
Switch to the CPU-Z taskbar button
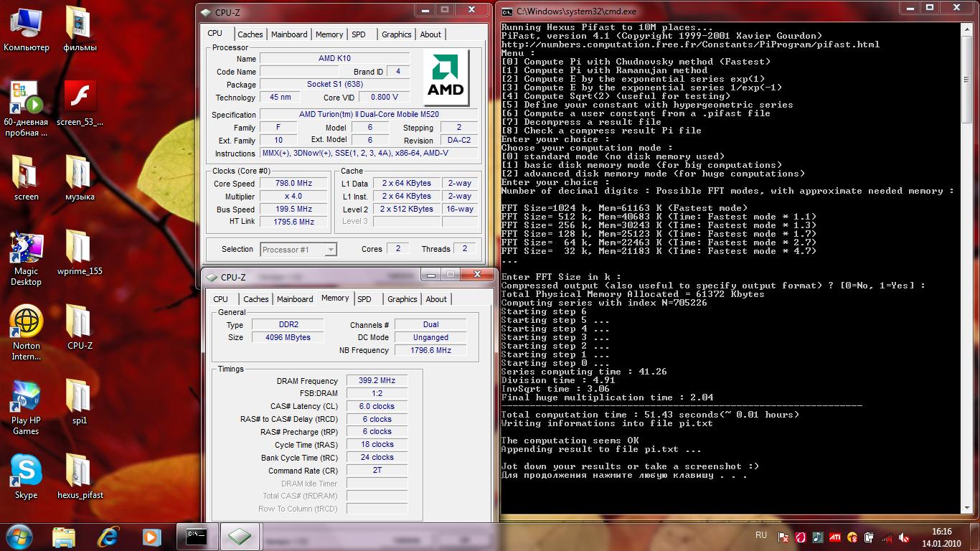tap(241, 536)
